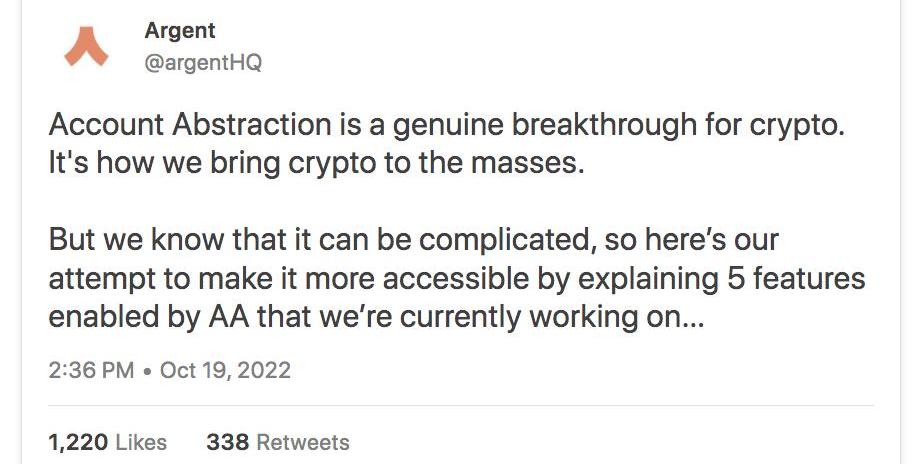Click the @argentHQ handle
The width and height of the screenshot is (918, 464).
tap(203, 64)
